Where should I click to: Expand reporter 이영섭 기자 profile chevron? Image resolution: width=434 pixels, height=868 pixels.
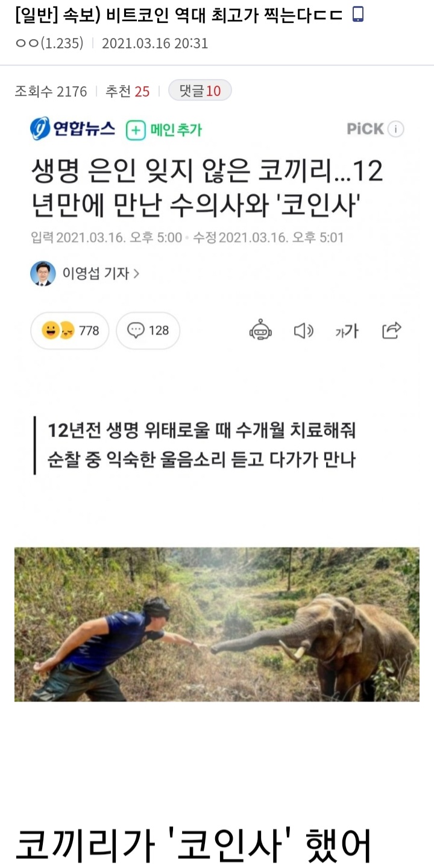click(x=136, y=274)
